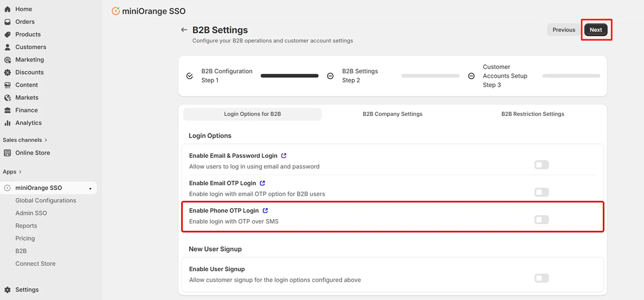
Task: Open the Orders page link
Action: pos(25,22)
